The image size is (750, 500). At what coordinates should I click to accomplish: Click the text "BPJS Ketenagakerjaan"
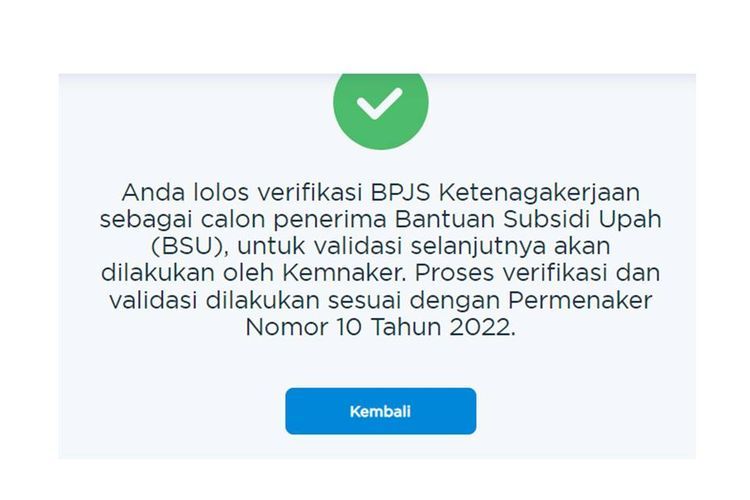[505, 193]
